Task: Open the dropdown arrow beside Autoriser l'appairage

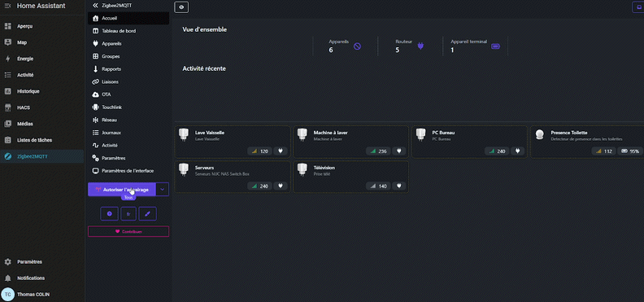Action: tap(163, 190)
